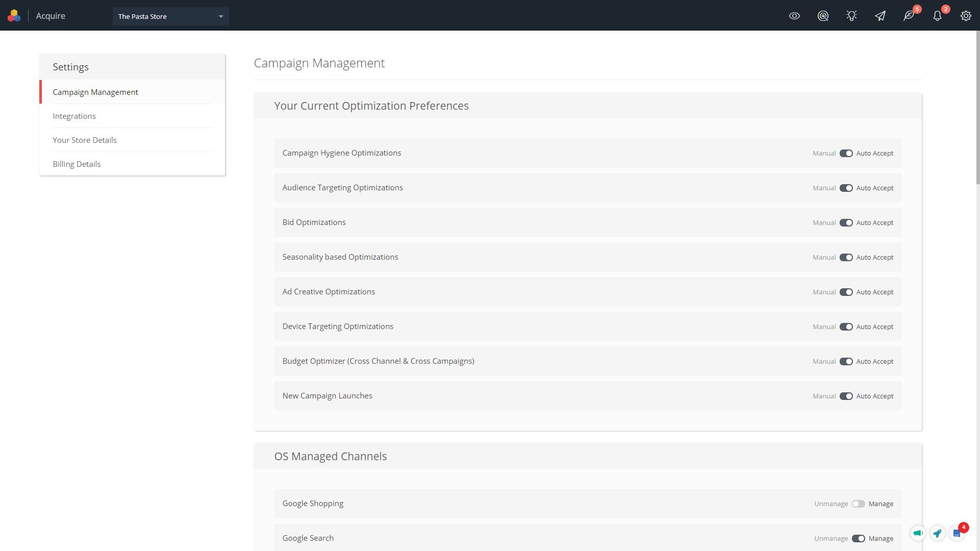This screenshot has height=551, width=980.
Task: Click the Acquire logo icon
Action: [x=14, y=16]
